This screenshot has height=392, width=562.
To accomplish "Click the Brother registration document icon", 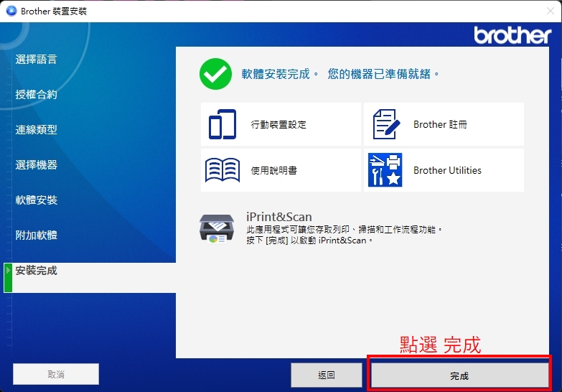I will click(x=386, y=124).
